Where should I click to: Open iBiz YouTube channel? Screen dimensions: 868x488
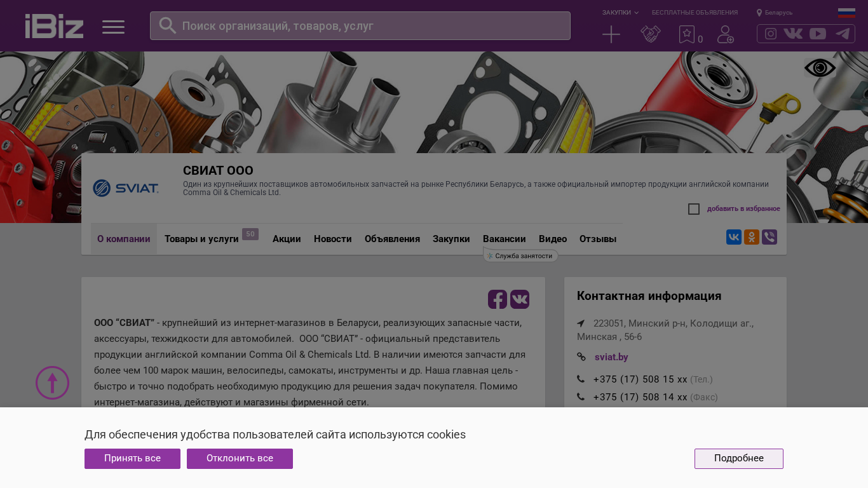(818, 34)
